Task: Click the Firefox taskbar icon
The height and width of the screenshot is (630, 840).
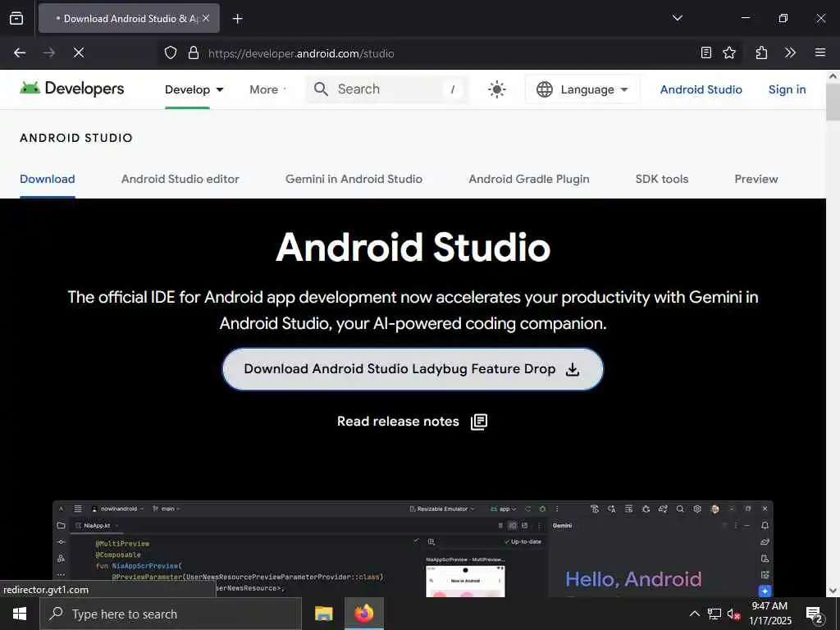Action: 363,614
